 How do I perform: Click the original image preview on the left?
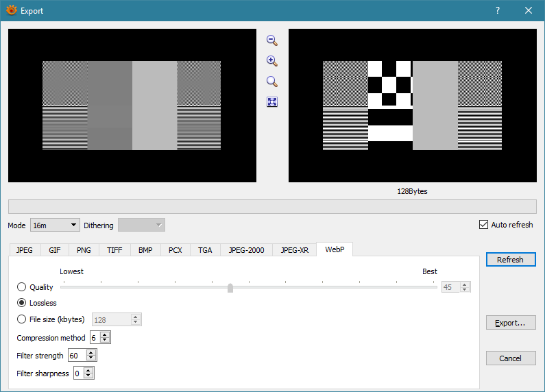[132, 106]
